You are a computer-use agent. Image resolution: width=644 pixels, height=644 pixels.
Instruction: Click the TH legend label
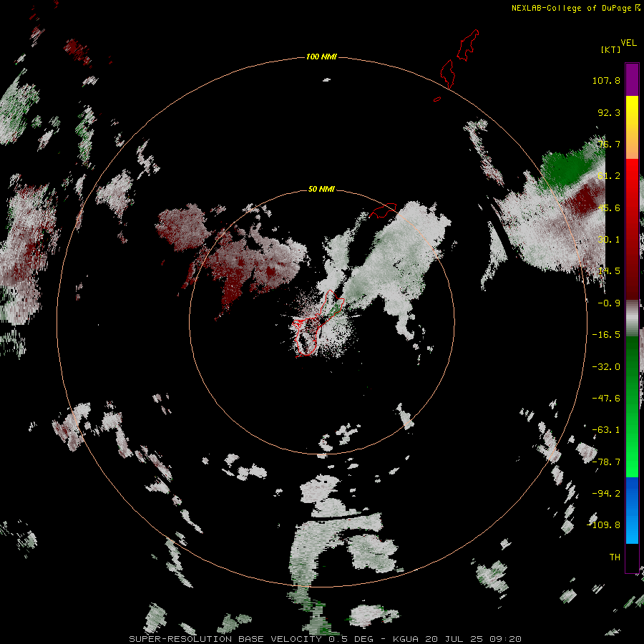[615, 557]
